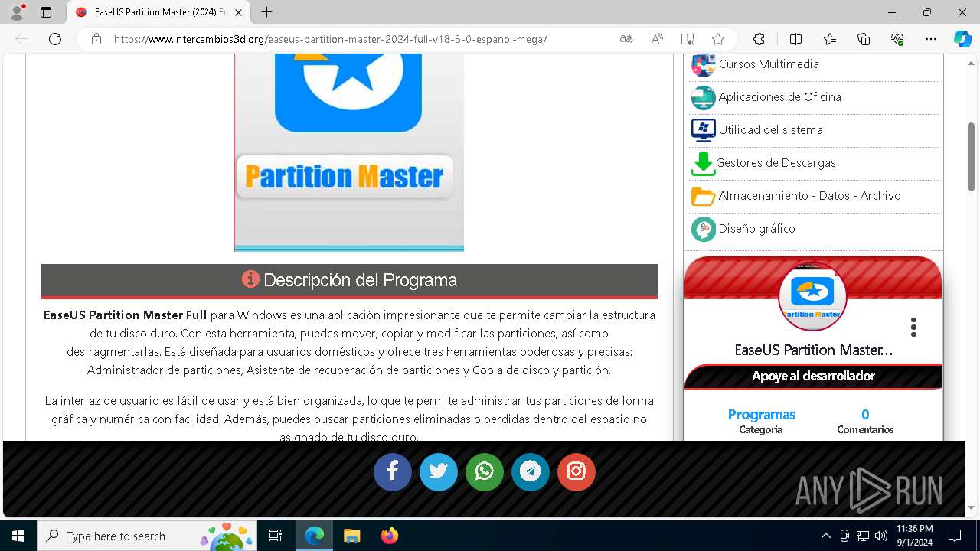Click the Descripción del Programa heading
The width and height of the screenshot is (980, 551).
click(x=349, y=280)
